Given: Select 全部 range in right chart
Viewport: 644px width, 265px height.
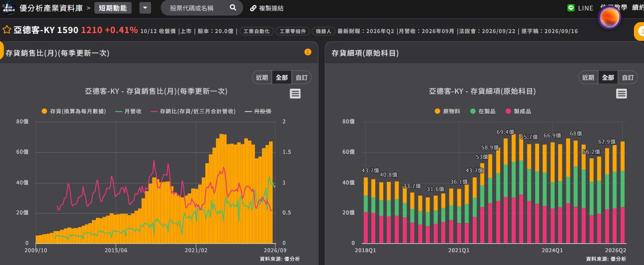Looking at the screenshot, I should [x=608, y=77].
